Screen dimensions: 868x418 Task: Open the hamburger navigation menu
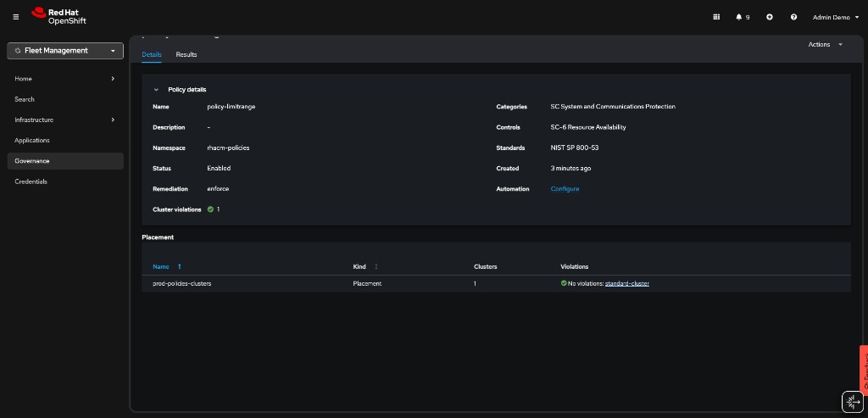point(15,17)
